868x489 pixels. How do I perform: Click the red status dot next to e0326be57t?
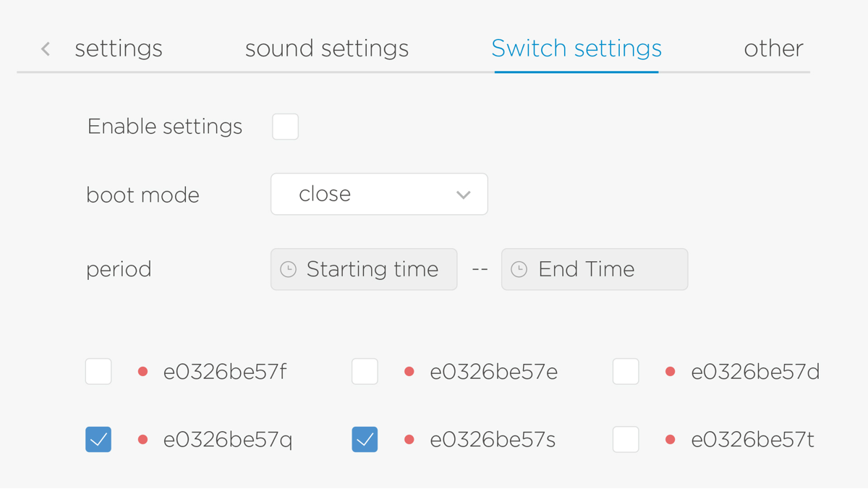[670, 439]
